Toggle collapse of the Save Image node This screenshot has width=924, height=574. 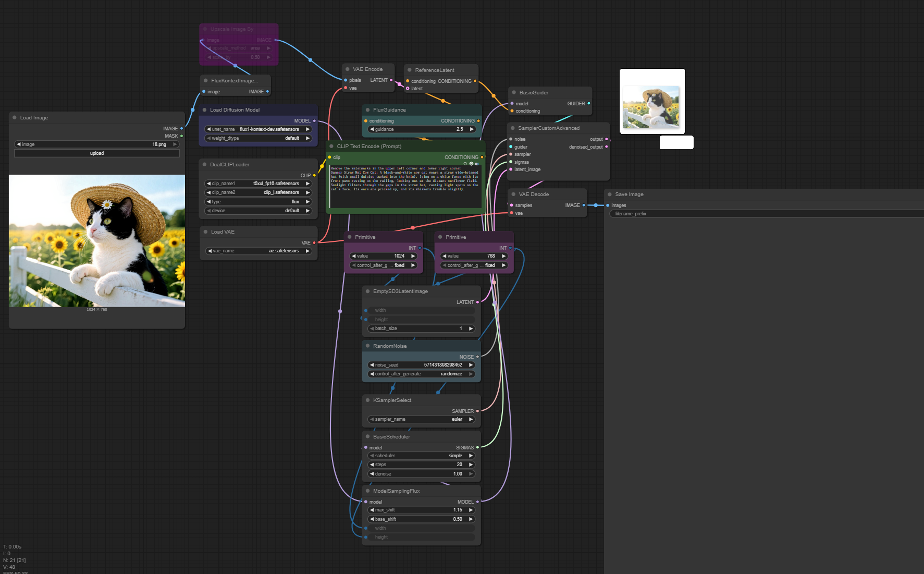click(x=609, y=194)
